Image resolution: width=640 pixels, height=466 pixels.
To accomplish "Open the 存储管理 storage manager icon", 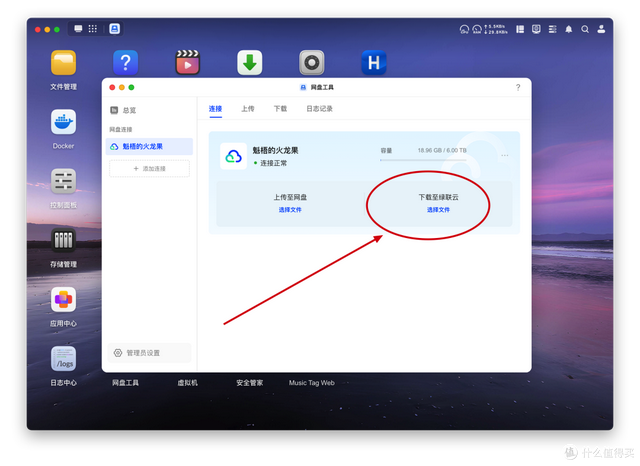I will (63, 240).
